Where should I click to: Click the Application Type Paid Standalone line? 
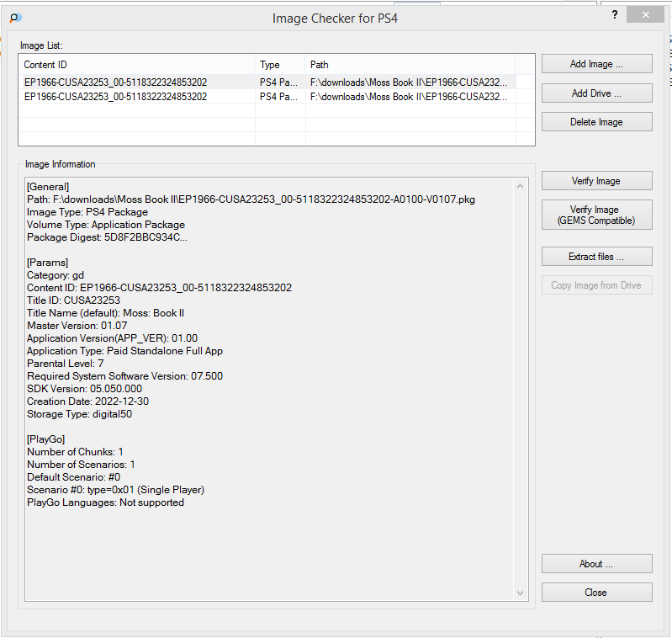(124, 351)
